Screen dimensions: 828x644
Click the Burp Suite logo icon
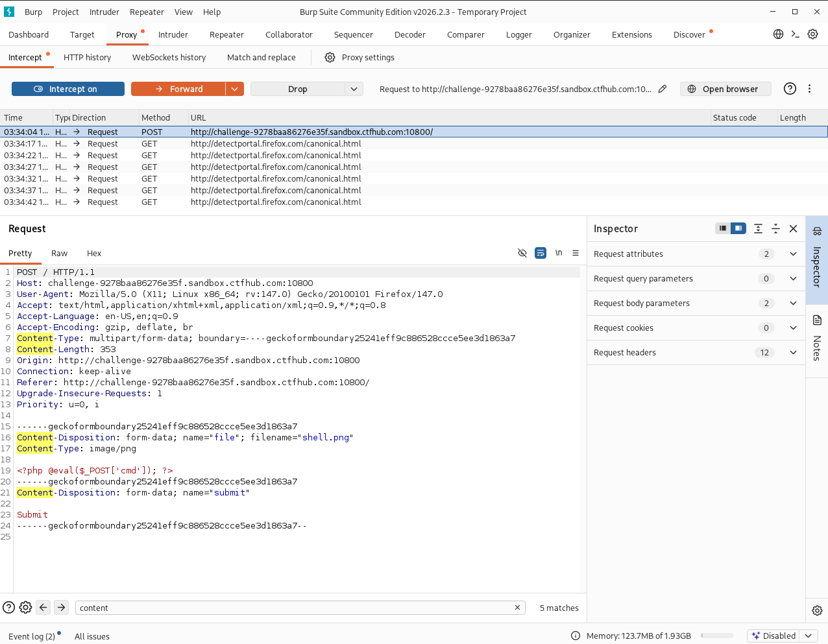[x=9, y=12]
